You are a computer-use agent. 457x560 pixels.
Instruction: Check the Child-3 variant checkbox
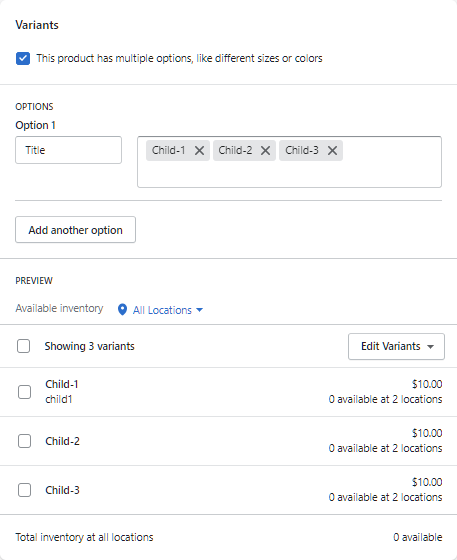[x=24, y=490]
